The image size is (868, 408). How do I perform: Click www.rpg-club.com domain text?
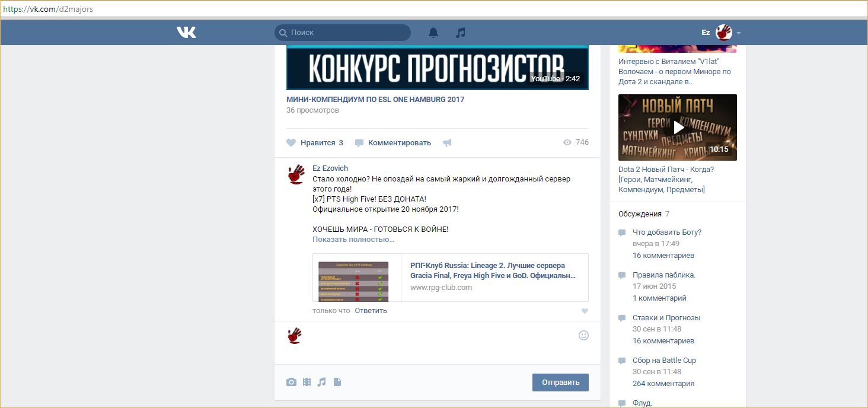(441, 288)
